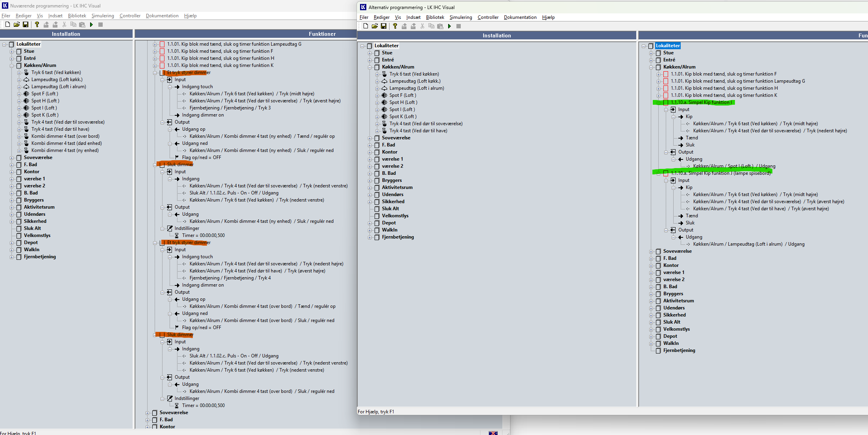868x435 pixels.
Task: Select Fjernbetjening in left Installation tree
Action: (40, 257)
